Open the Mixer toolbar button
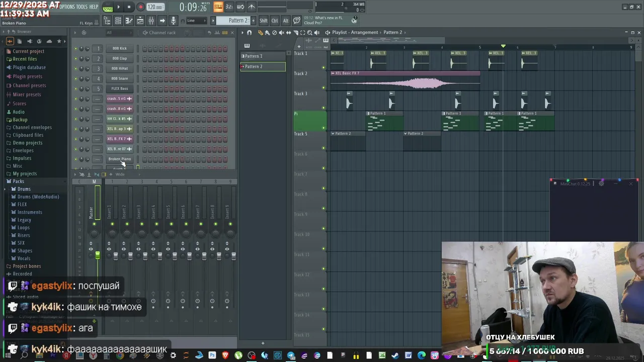644x362 pixels. tap(151, 21)
